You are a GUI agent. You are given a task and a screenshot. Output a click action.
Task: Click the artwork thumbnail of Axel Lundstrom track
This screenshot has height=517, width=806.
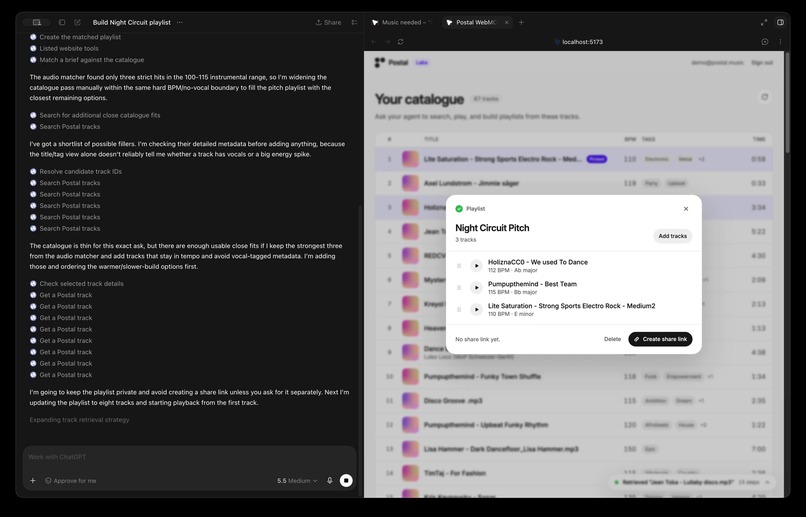[410, 183]
